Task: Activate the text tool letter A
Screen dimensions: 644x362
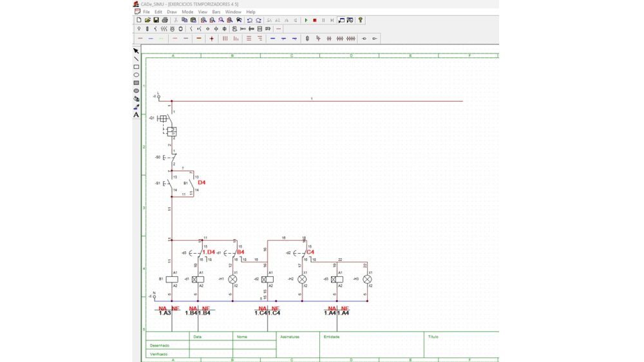Action: click(136, 115)
